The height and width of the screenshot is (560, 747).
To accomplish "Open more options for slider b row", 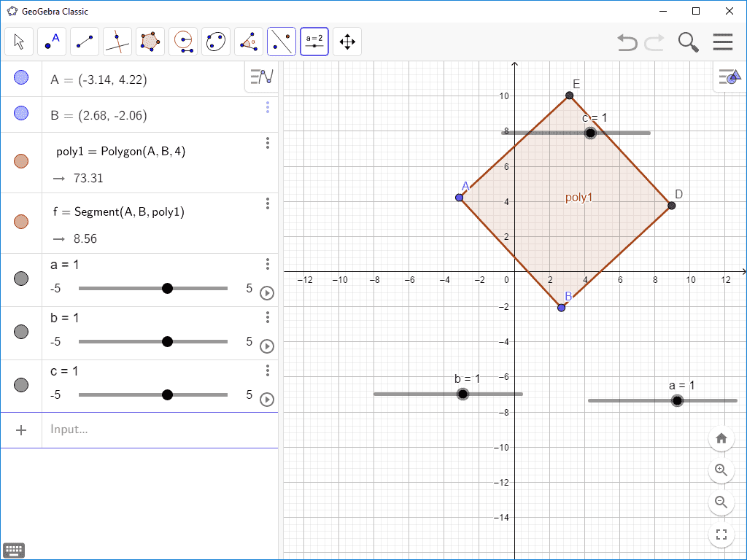I will 268,316.
